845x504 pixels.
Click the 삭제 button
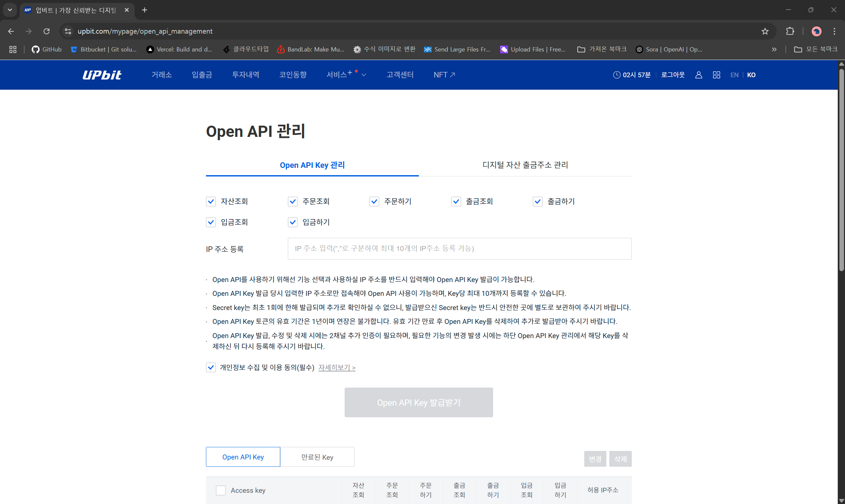[621, 459]
